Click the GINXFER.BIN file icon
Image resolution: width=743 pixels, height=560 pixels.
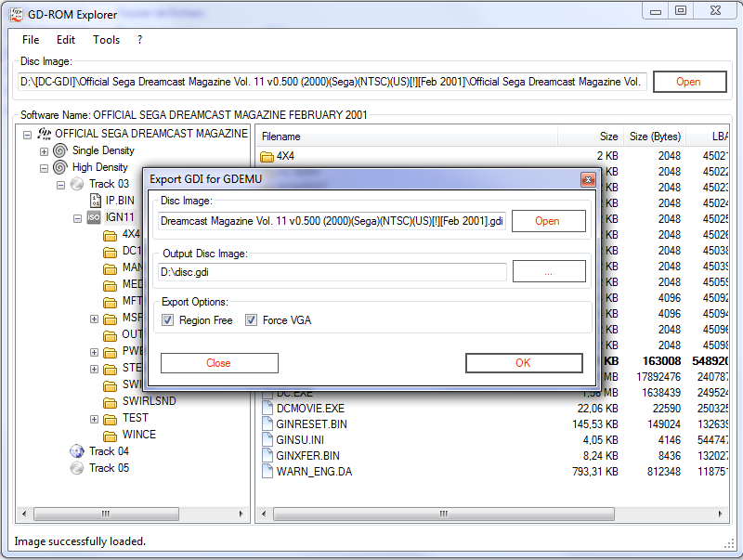267,456
